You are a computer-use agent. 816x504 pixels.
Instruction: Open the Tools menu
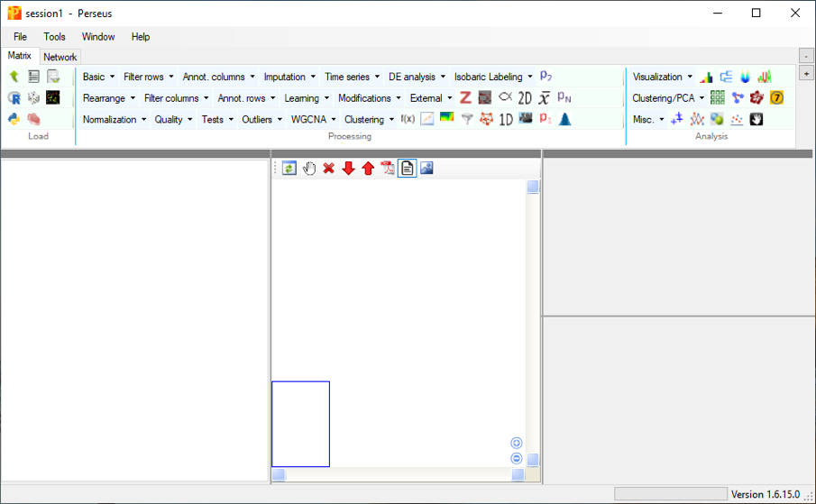pyautogui.click(x=54, y=37)
